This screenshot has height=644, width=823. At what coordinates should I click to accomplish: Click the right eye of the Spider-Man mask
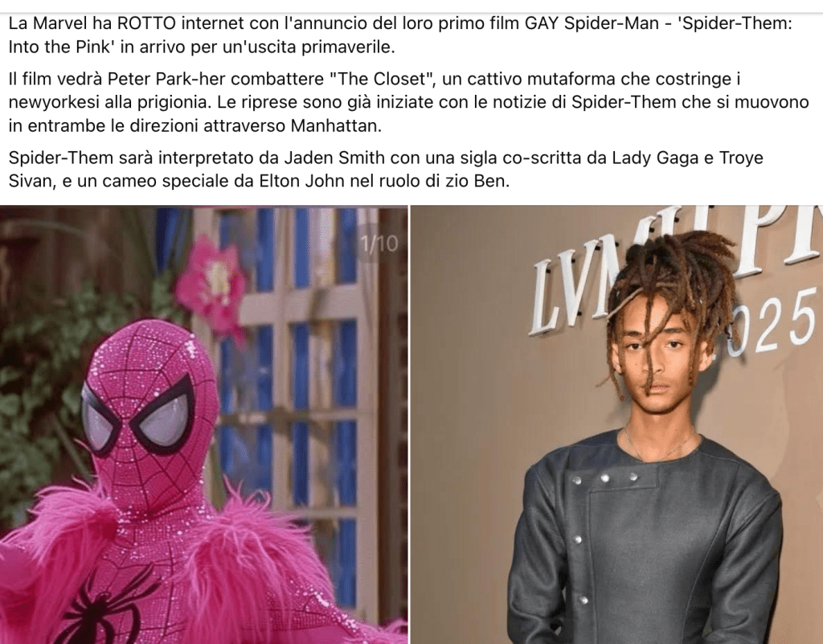point(162,408)
